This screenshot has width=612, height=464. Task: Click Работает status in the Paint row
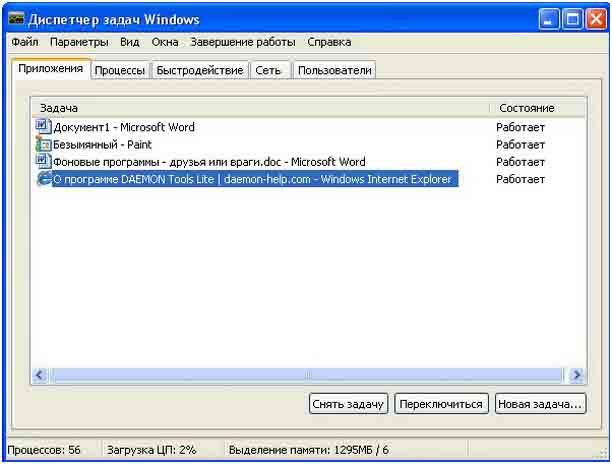click(x=520, y=144)
